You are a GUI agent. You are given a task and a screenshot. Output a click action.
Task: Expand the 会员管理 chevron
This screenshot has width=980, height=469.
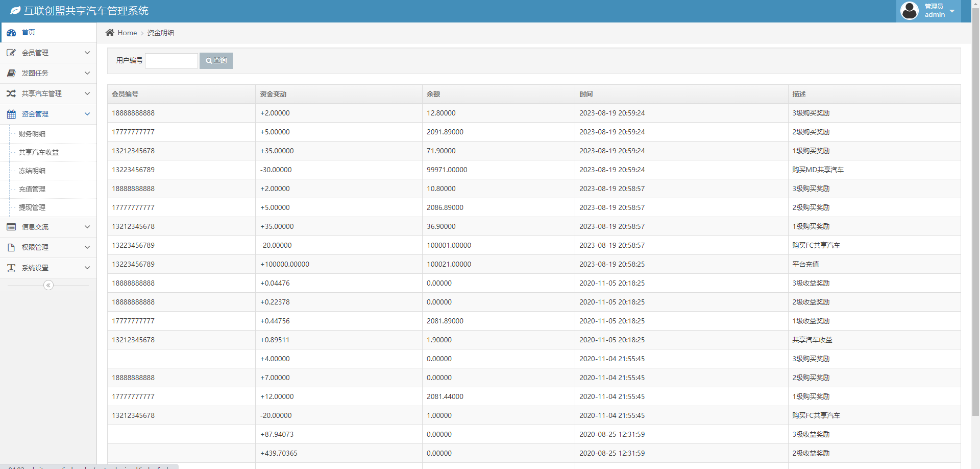[87, 53]
